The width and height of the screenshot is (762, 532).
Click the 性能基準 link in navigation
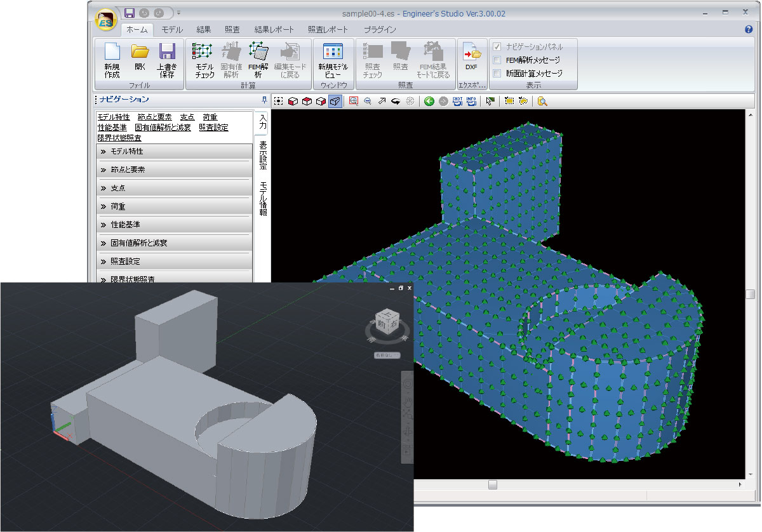(x=112, y=128)
